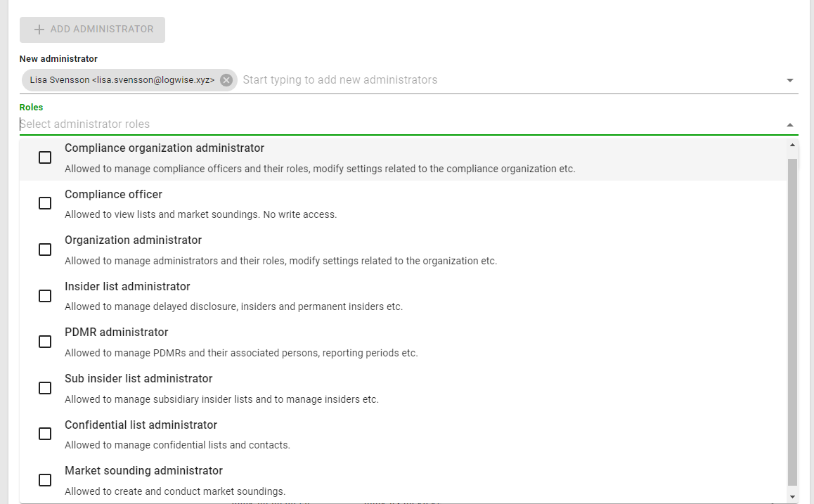The height and width of the screenshot is (504, 814).
Task: Expand the New administrator dropdown arrow
Action: click(x=789, y=80)
